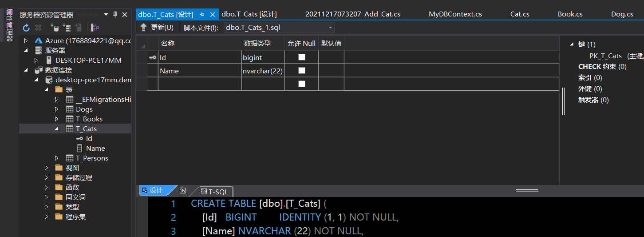Open the Book.cs tab
644x237 pixels.
pyautogui.click(x=570, y=14)
